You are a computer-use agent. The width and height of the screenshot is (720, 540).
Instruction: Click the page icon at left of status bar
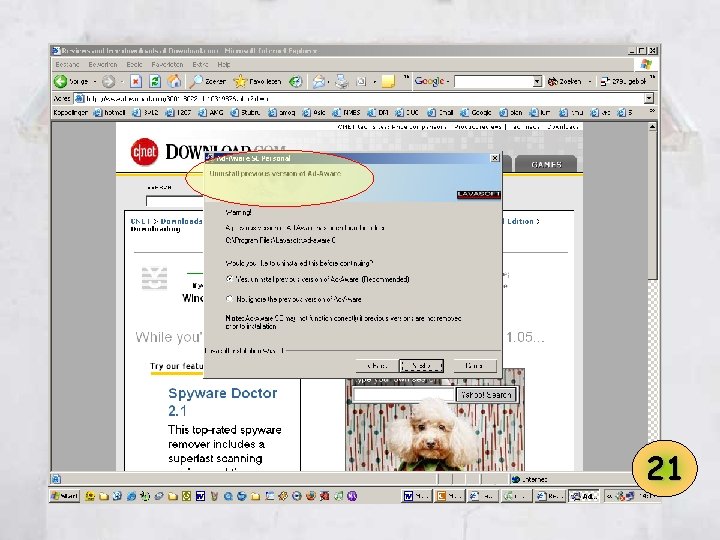click(x=56, y=479)
